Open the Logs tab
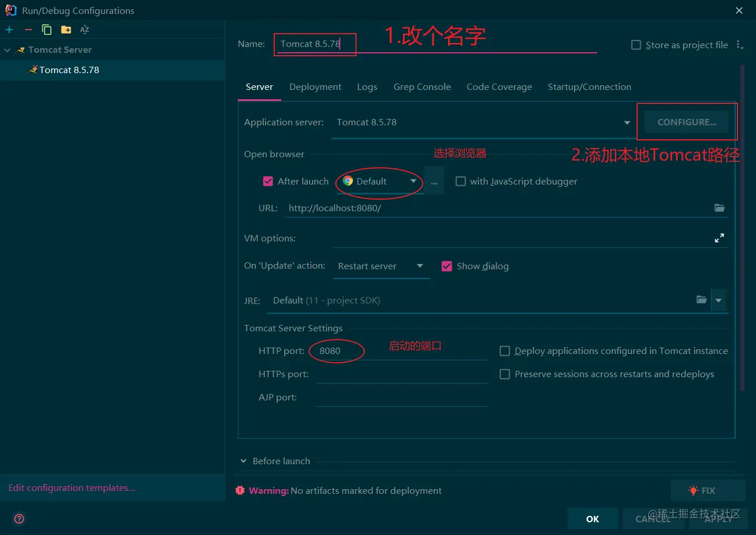 click(367, 87)
